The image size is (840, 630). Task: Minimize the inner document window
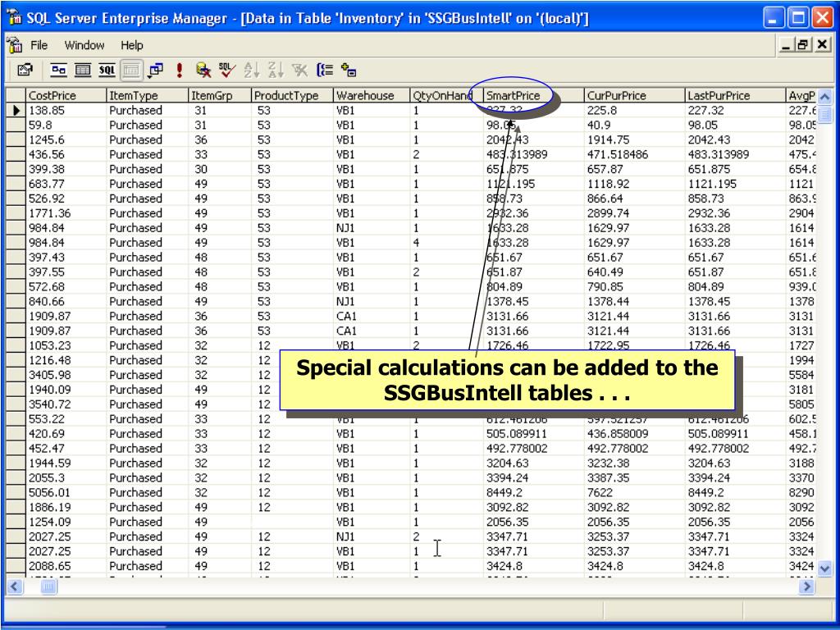click(786, 45)
